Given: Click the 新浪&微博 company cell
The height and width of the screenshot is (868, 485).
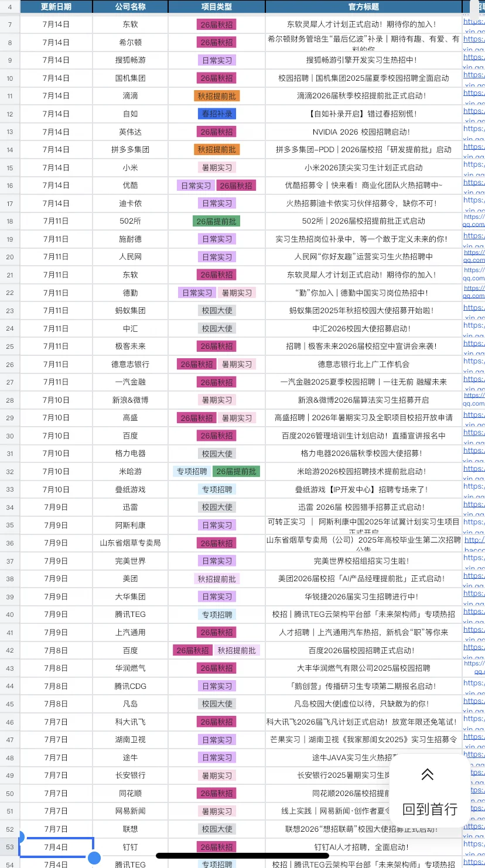Looking at the screenshot, I should tap(131, 400).
